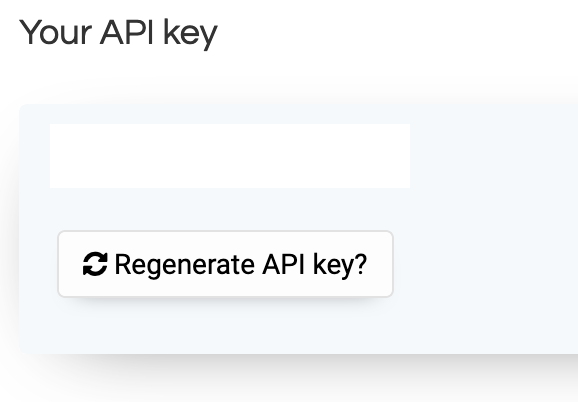Click the sync arrows icon inside the button

(x=95, y=264)
